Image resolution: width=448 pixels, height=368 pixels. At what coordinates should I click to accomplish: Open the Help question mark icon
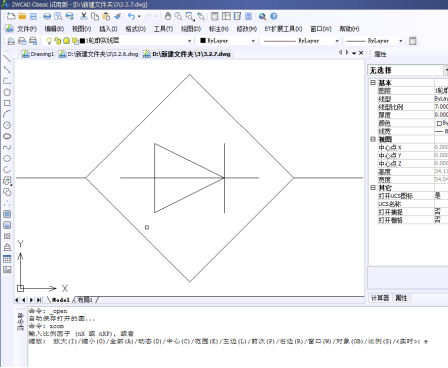click(x=274, y=16)
